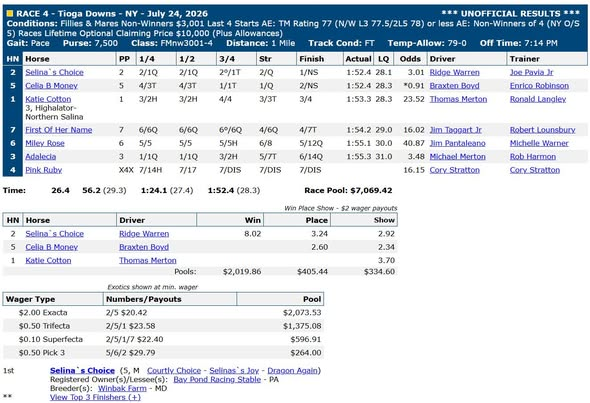Open First Of Her Name horse link
The image size is (590, 403).
(x=59, y=130)
